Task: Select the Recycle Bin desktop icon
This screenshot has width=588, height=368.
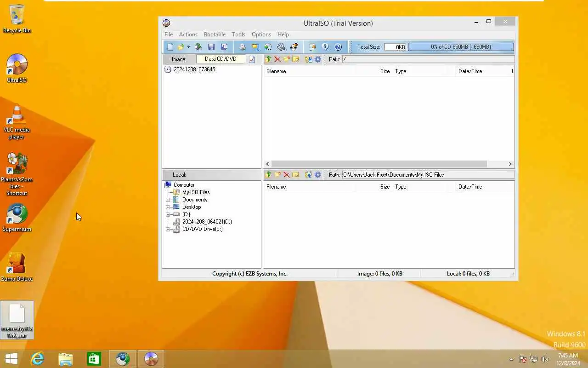Action: click(17, 19)
